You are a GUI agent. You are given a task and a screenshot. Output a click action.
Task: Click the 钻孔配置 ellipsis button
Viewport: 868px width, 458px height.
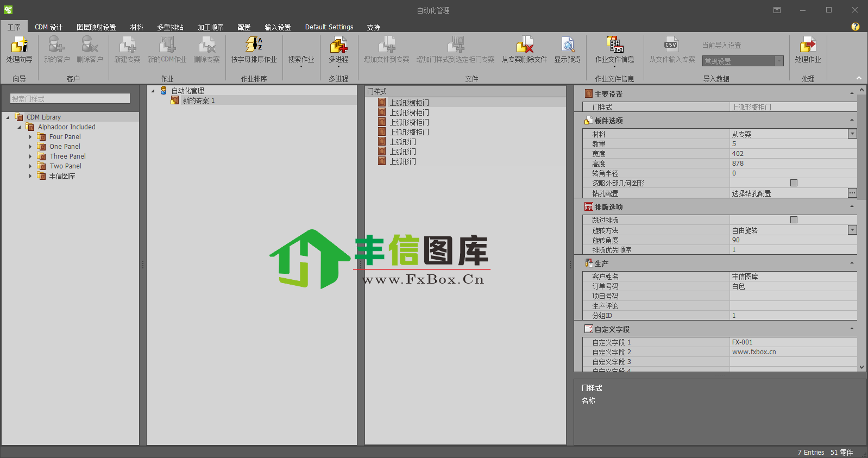pyautogui.click(x=852, y=193)
